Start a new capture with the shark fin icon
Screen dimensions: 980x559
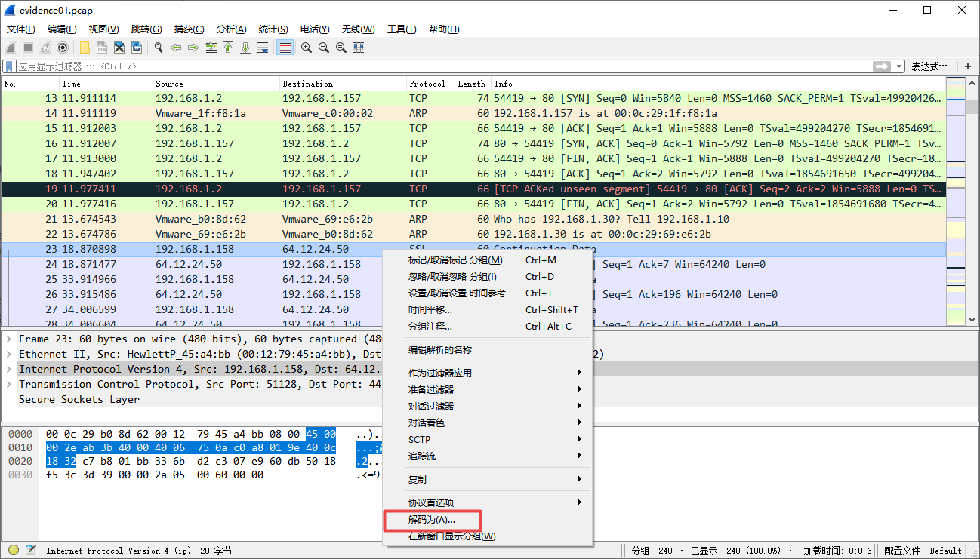pos(11,47)
